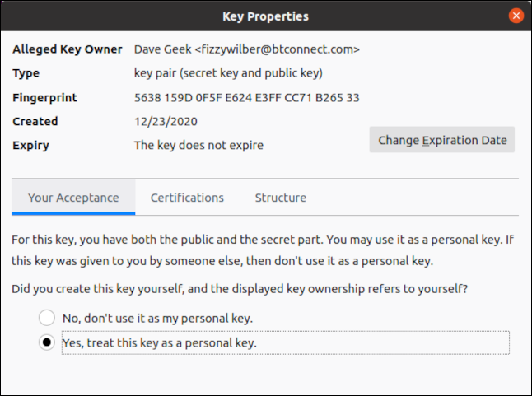
Task: Switch to the Certifications tab
Action: click(x=187, y=198)
